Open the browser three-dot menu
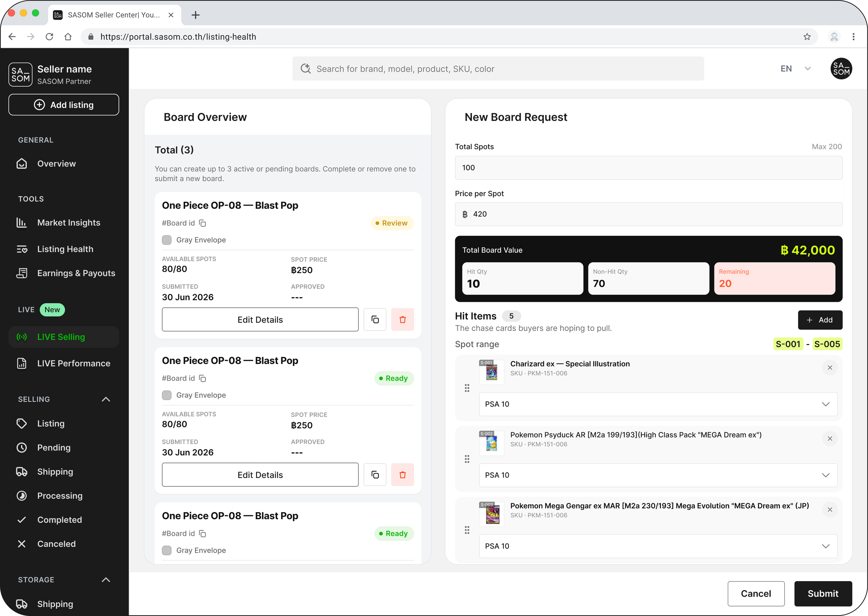This screenshot has width=868, height=616. [854, 37]
